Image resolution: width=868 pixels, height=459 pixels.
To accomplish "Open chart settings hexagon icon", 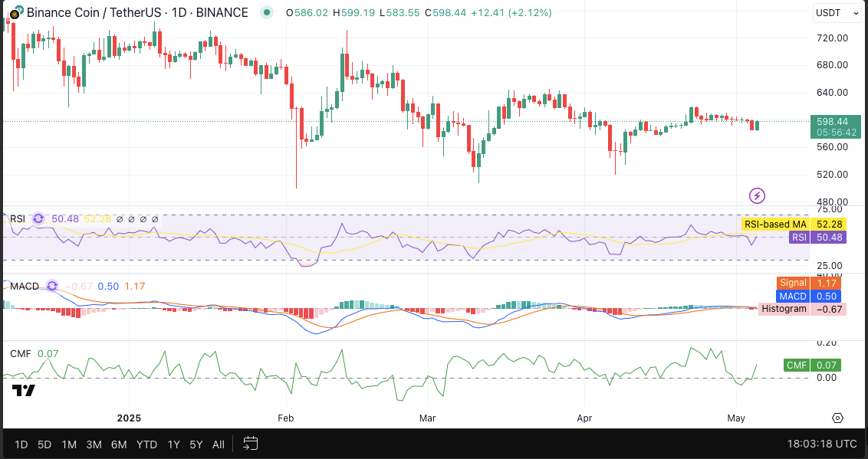I will [x=837, y=418].
